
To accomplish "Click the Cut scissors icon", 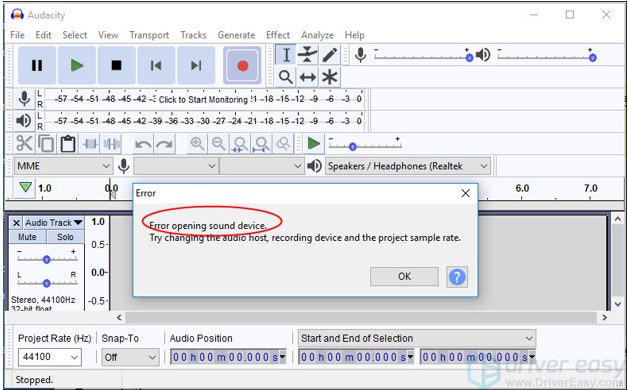I will (24, 143).
